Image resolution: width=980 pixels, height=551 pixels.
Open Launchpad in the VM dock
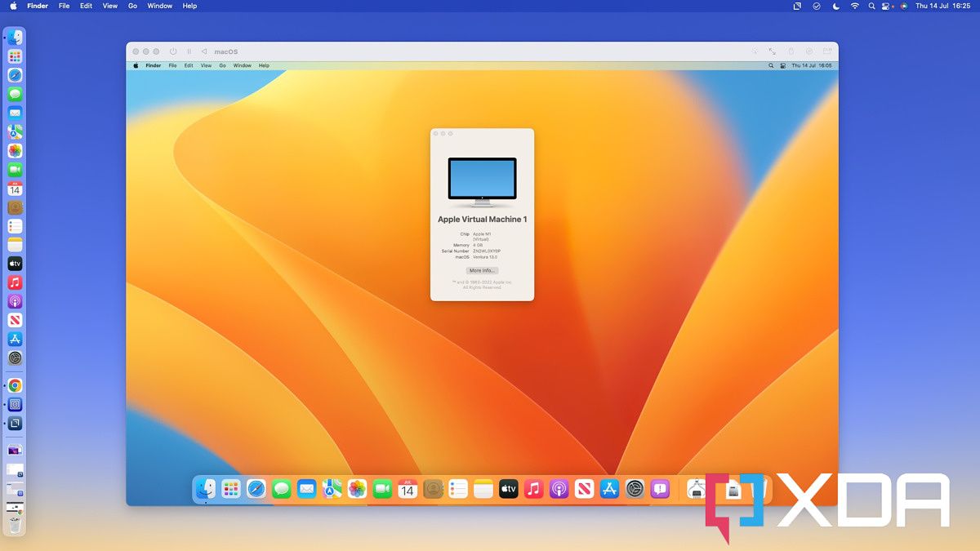click(x=231, y=489)
